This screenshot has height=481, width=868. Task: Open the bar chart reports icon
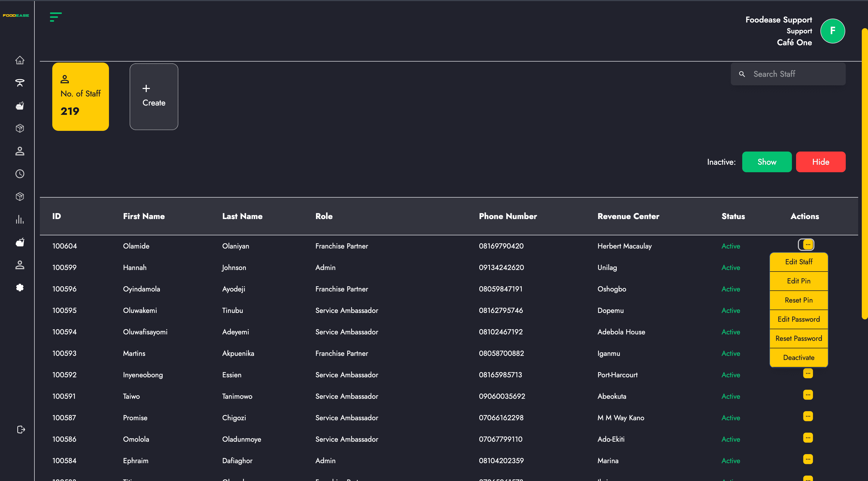click(x=20, y=220)
